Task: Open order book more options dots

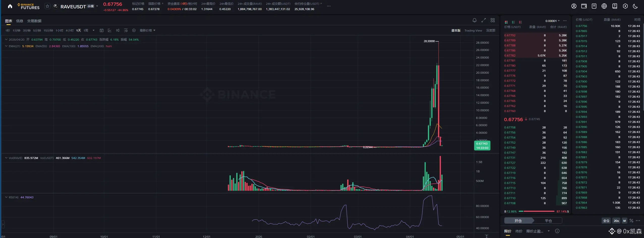Action: (x=565, y=21)
